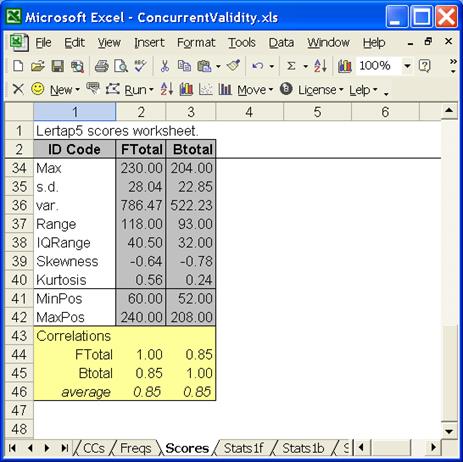463x462 pixels.
Task: Click the Print icon in toolbar
Action: point(101,66)
